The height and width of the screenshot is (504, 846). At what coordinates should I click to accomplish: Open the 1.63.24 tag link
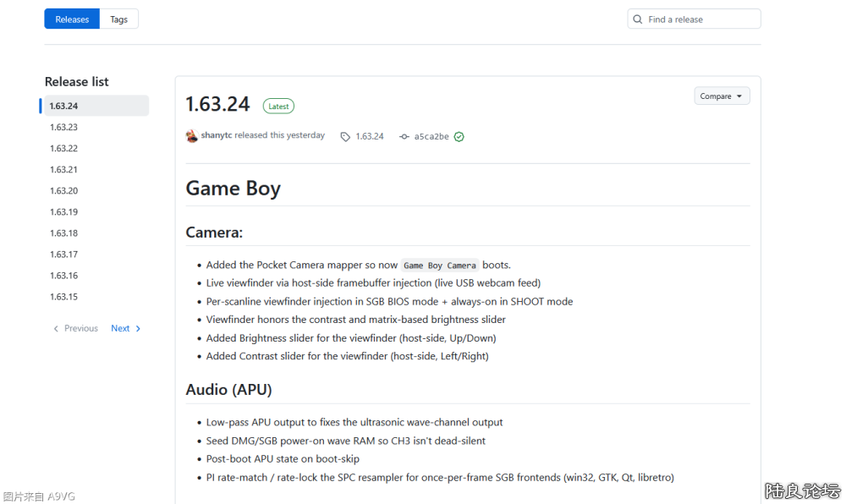coord(370,136)
